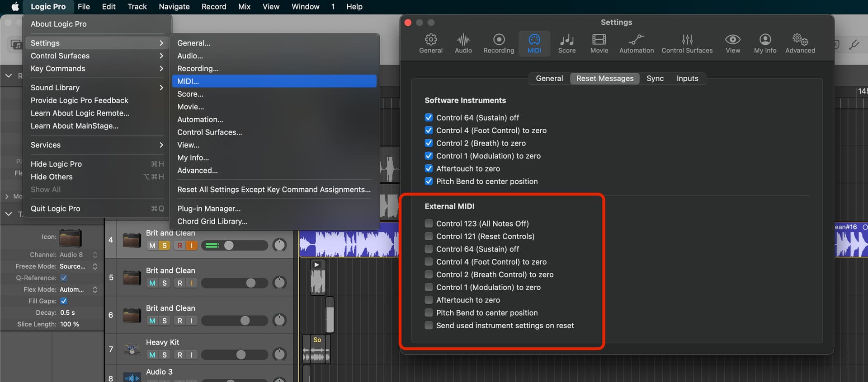This screenshot has width=868, height=382.
Task: Record-enable track 4 Brit and Clean
Action: [x=180, y=246]
